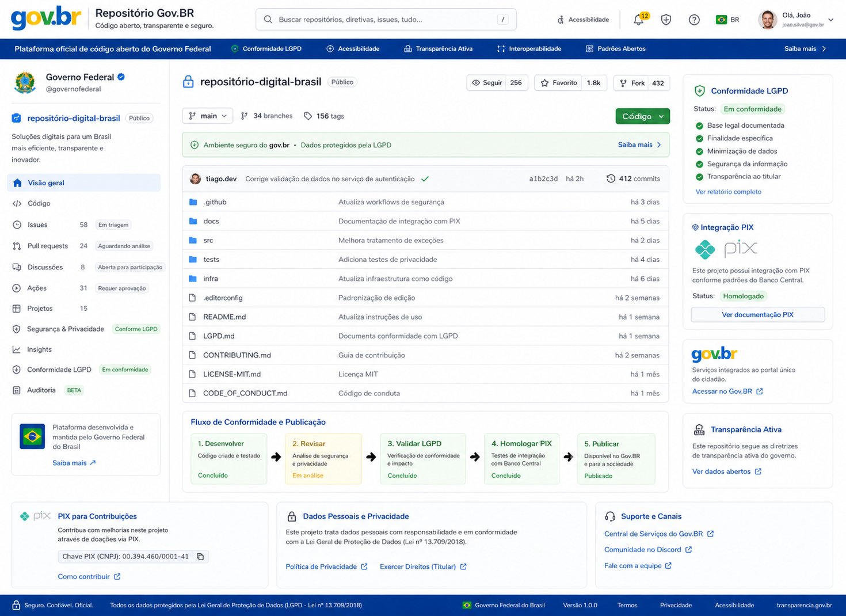Viewport: 846px width, 616px height.
Task: Expand the green Código dropdown button
Action: tap(643, 116)
